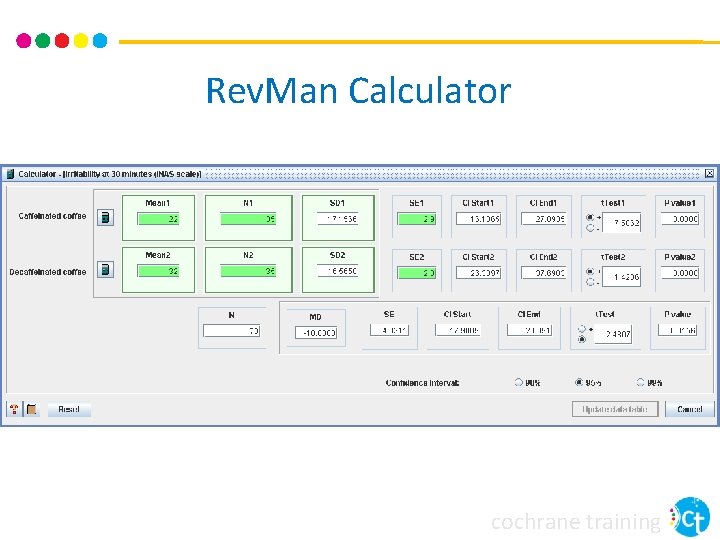
Task: Click the SE2 green input field
Action: click(416, 273)
